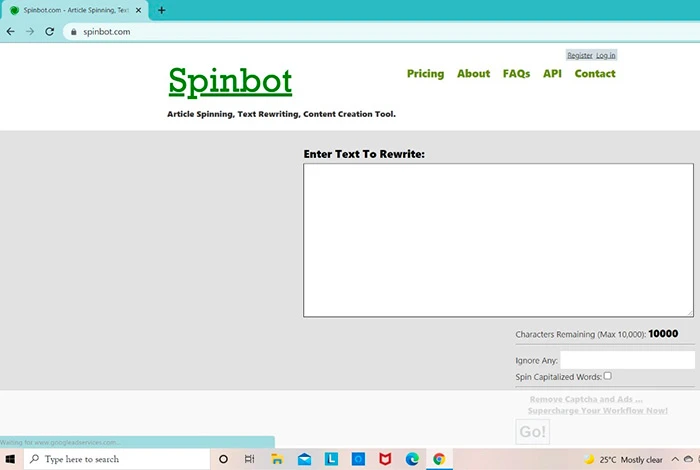Click the 25°C Mostly clear weather widget
This screenshot has height=470, width=700.
(x=623, y=459)
